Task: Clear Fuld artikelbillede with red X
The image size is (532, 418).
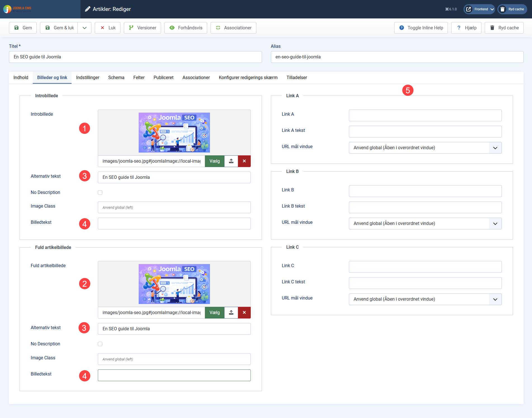Action: 244,313
